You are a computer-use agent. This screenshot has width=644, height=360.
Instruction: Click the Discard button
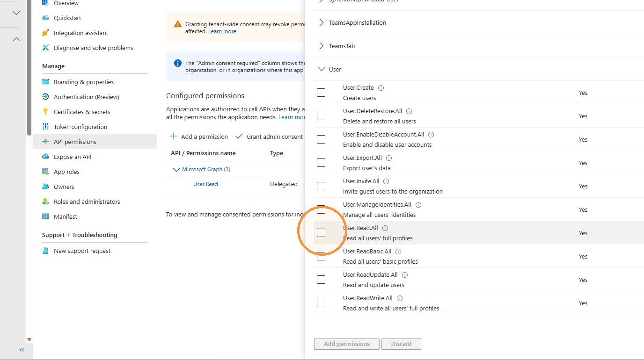pos(401,344)
